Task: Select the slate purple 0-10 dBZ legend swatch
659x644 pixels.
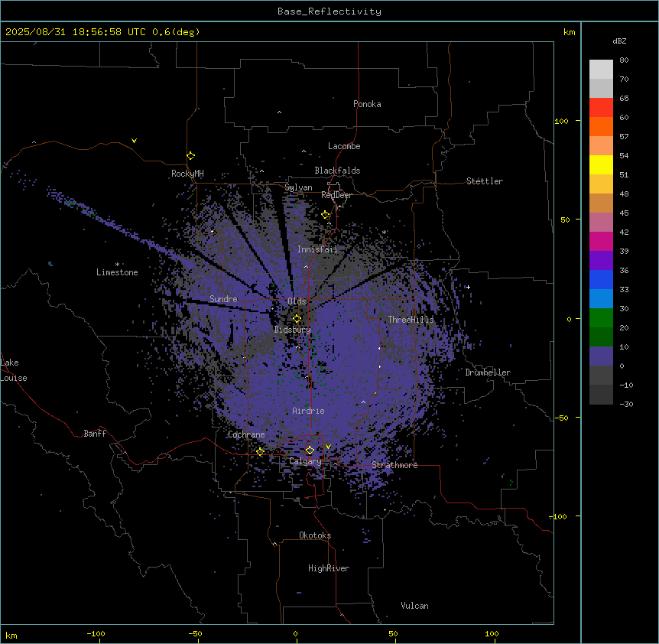Action: click(601, 356)
